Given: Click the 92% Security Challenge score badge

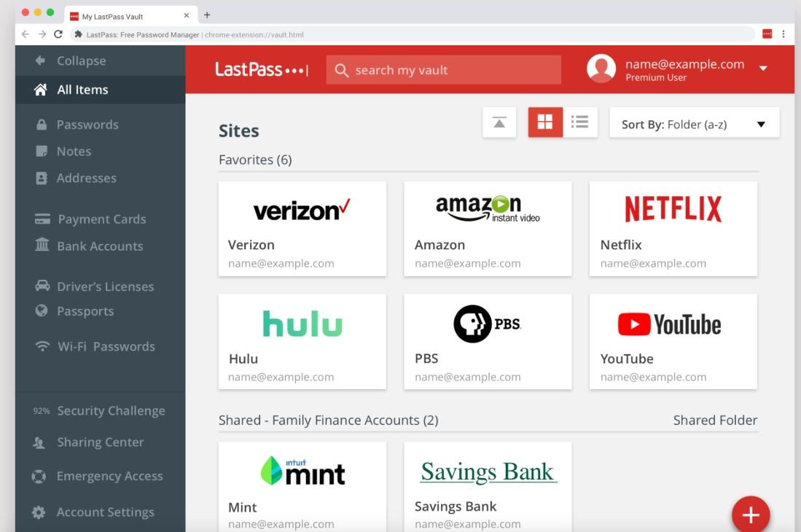Looking at the screenshot, I should tap(42, 411).
